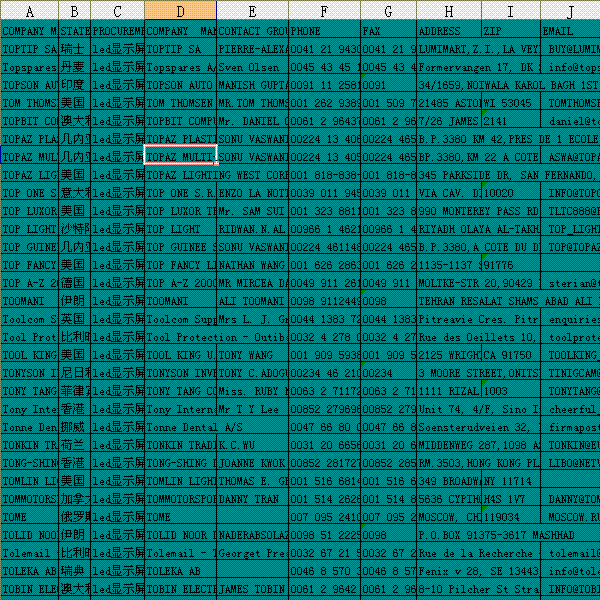Select TOP LIGHT cell in column D
Image resolution: width=600 pixels, height=600 pixels.
pyautogui.click(x=181, y=229)
